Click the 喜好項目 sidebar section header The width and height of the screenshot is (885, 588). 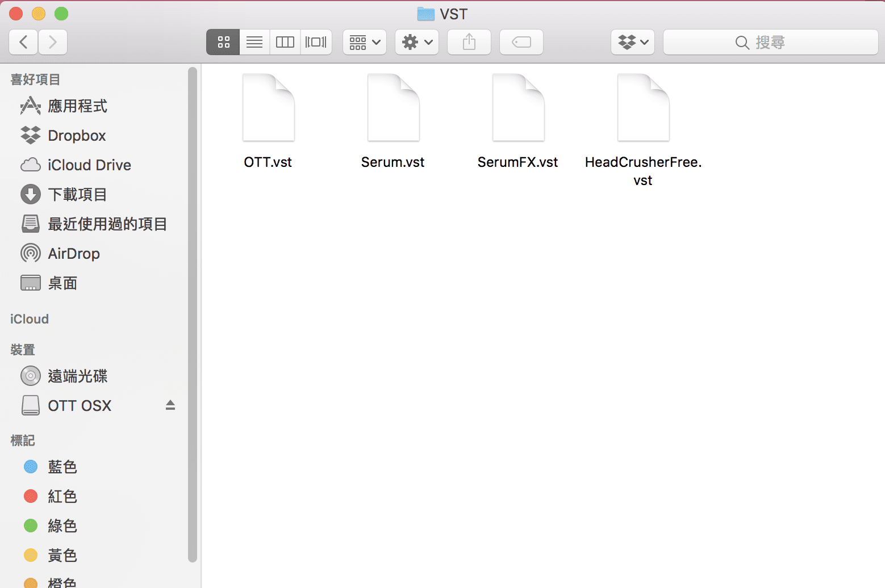35,79
